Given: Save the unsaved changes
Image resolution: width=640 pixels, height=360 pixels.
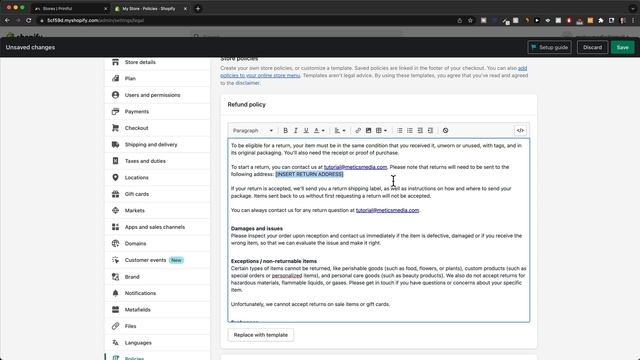Looking at the screenshot, I should click(x=622, y=47).
